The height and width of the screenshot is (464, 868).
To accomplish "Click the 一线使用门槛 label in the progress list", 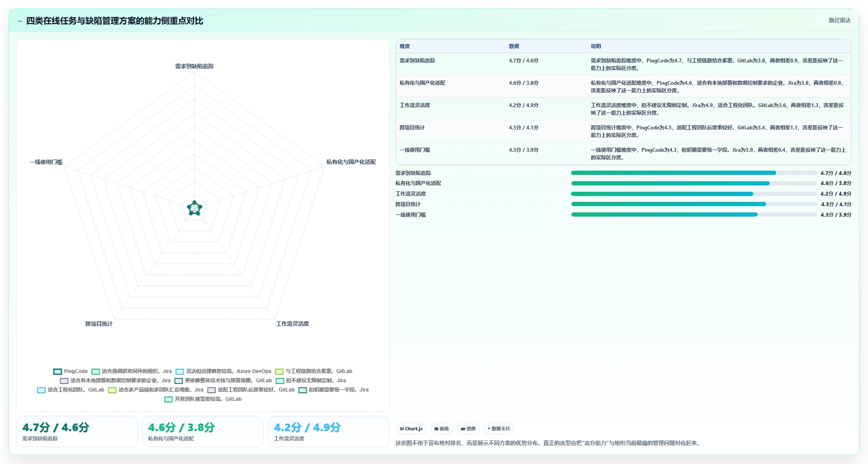I will click(x=410, y=215).
